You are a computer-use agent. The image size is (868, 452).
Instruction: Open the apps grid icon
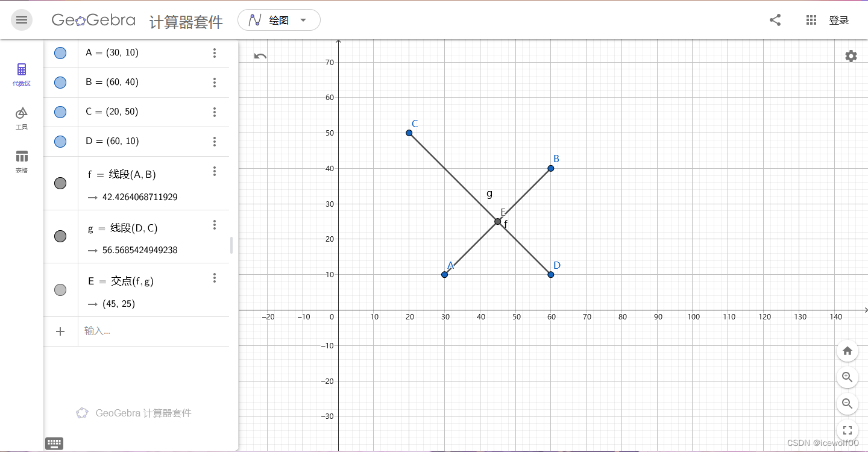click(811, 20)
